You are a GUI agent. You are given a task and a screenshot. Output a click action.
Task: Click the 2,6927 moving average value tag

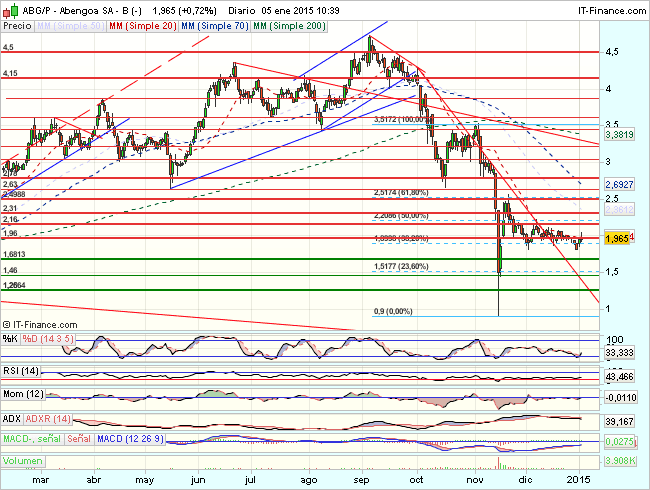tap(619, 184)
